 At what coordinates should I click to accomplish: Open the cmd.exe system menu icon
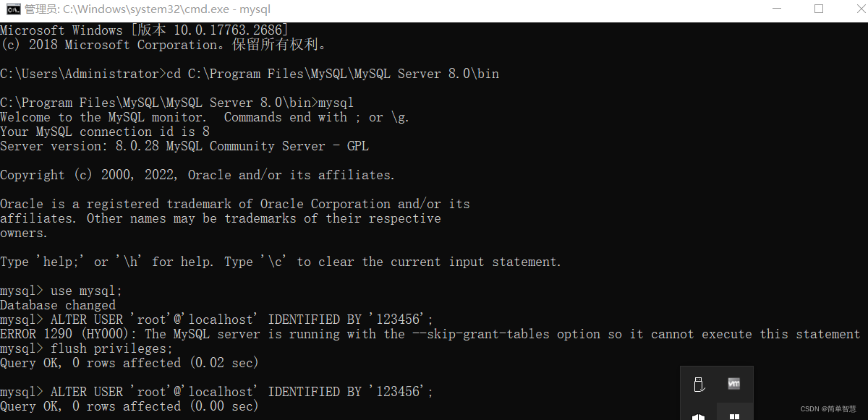coord(12,9)
